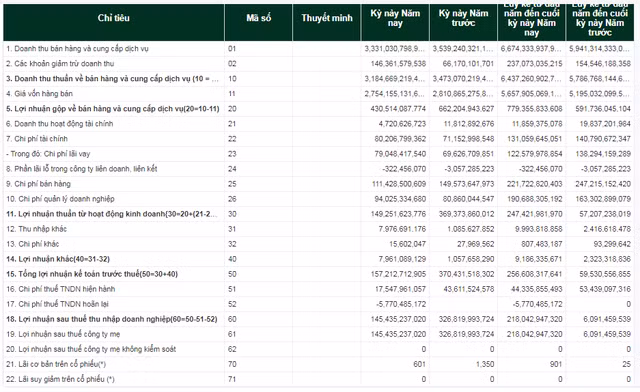Select row '22. Lãi suy giảm trên cổ phiếu (*)'
Screen dimensions: 640x392
(x=319, y=379)
